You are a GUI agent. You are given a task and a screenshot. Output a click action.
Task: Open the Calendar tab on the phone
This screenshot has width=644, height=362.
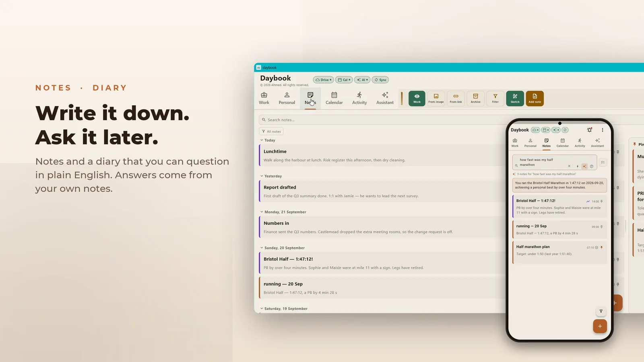tap(562, 143)
